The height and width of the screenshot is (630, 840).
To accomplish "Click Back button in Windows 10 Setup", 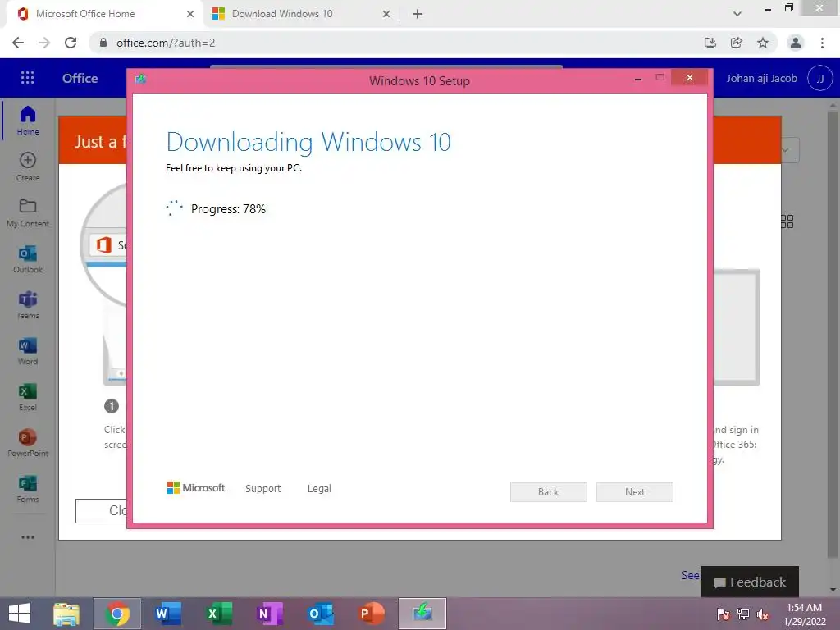I will [x=549, y=492].
